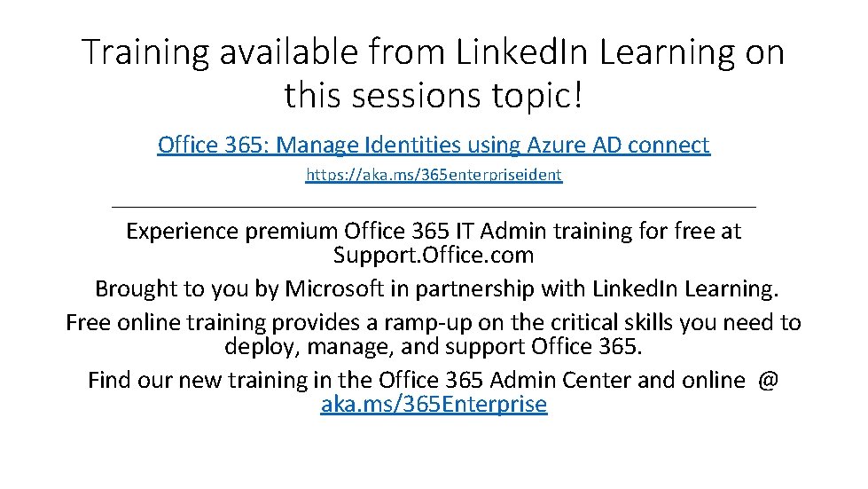Screen dimensions: 868x489
Task: Click the aka.ms/365enterpriseident URL
Action: coord(434,175)
